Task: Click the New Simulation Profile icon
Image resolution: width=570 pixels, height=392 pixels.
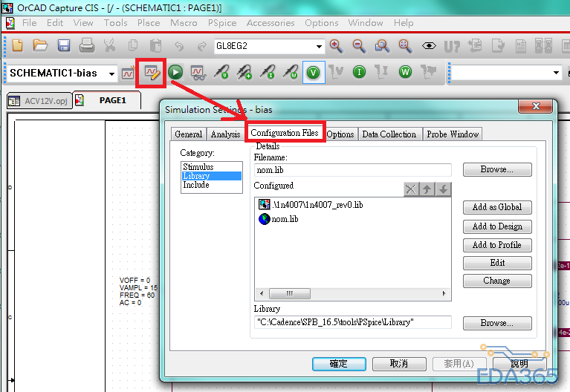Action: (x=128, y=73)
